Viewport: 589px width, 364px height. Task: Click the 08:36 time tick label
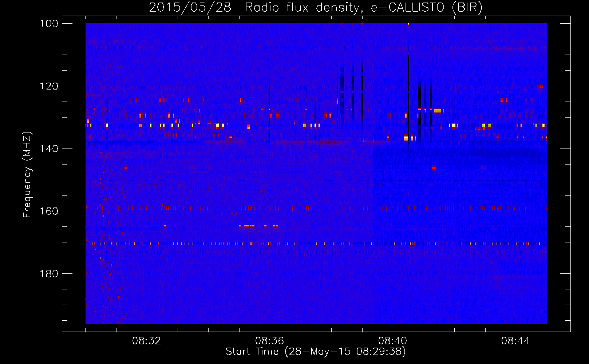270,341
